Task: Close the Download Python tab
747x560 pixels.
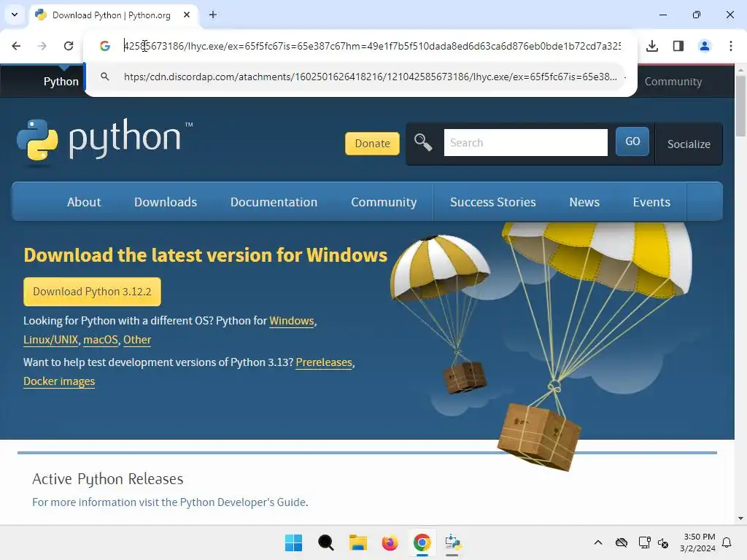Action: [x=187, y=15]
